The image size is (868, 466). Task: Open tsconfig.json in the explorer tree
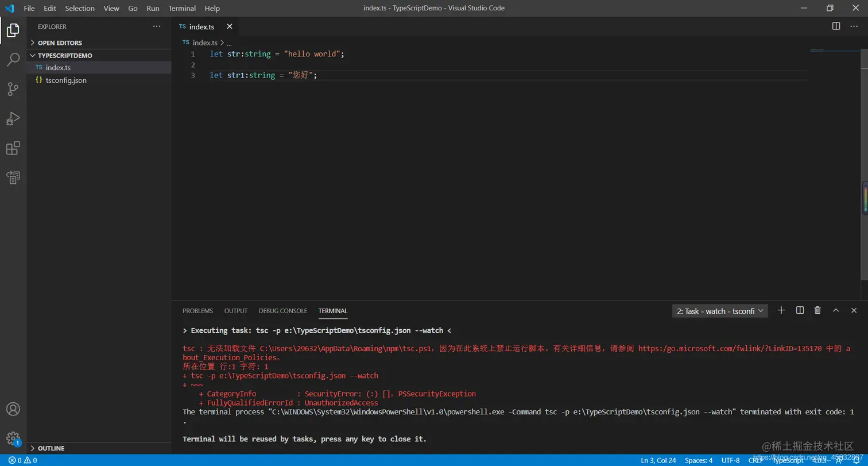99,80
